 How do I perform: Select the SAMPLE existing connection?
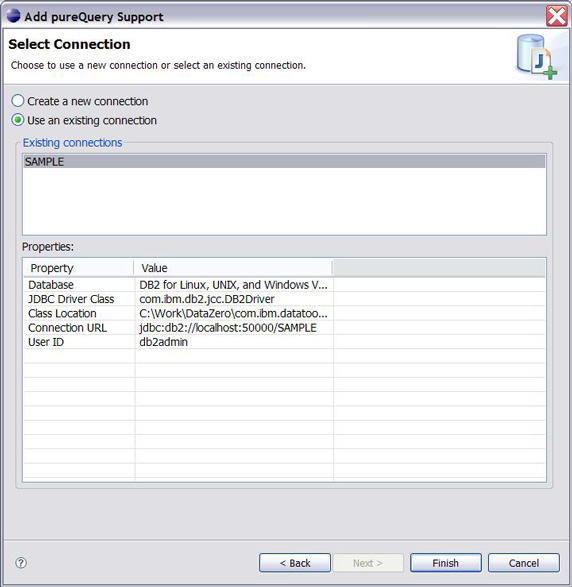284,162
